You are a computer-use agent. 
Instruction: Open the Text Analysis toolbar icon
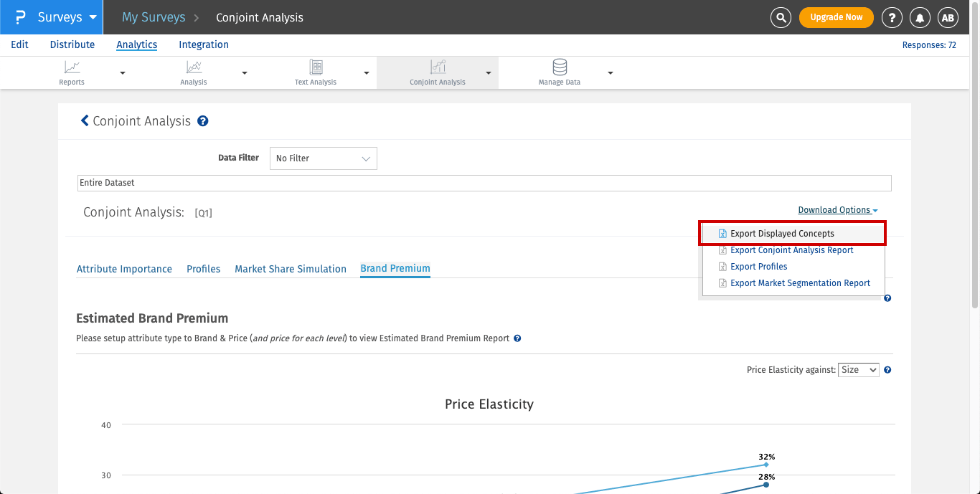316,67
